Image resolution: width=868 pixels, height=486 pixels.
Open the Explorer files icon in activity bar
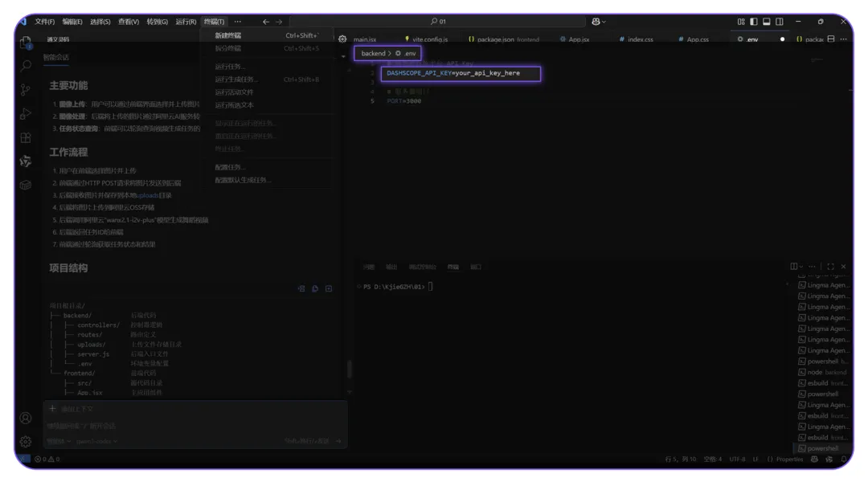coord(26,43)
